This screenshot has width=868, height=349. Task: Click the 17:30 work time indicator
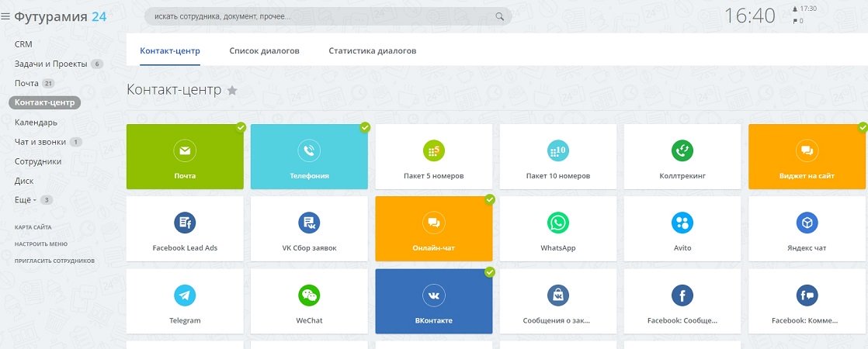(804, 9)
